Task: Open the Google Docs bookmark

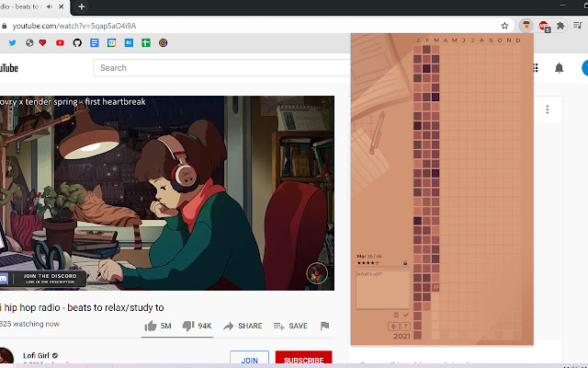Action: (x=95, y=43)
